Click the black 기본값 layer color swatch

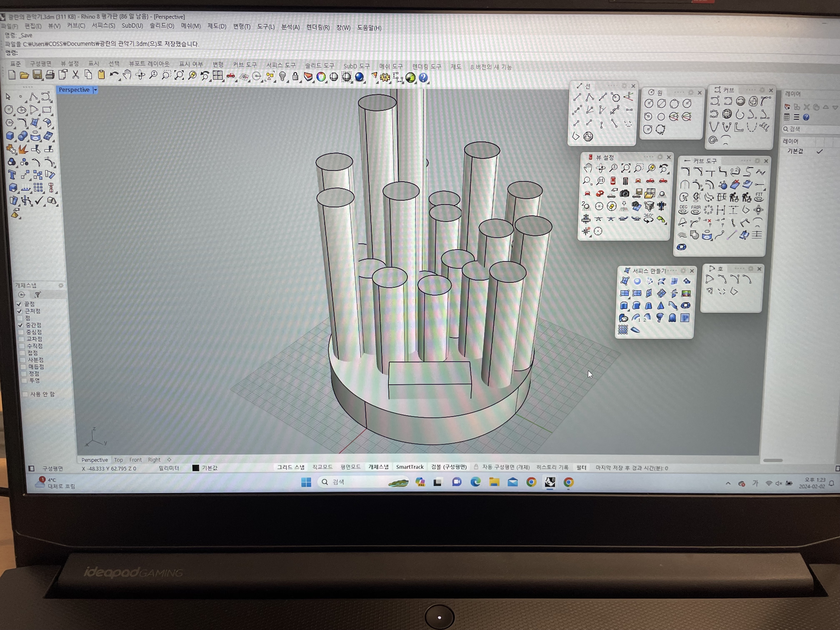click(x=196, y=468)
